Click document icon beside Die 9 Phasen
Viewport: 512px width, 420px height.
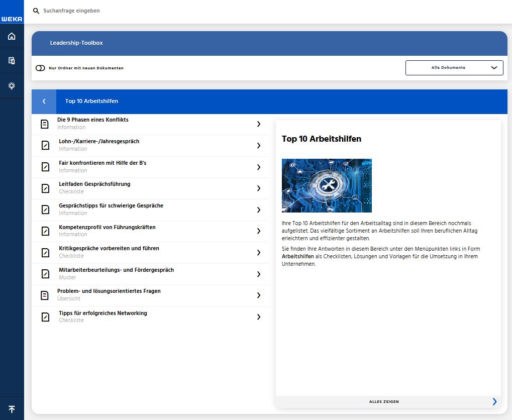[x=45, y=124]
